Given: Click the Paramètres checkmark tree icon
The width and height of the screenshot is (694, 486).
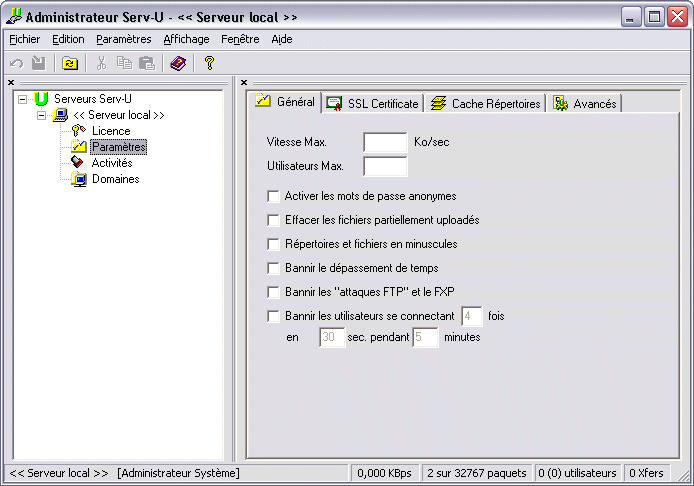Looking at the screenshot, I should [79, 147].
